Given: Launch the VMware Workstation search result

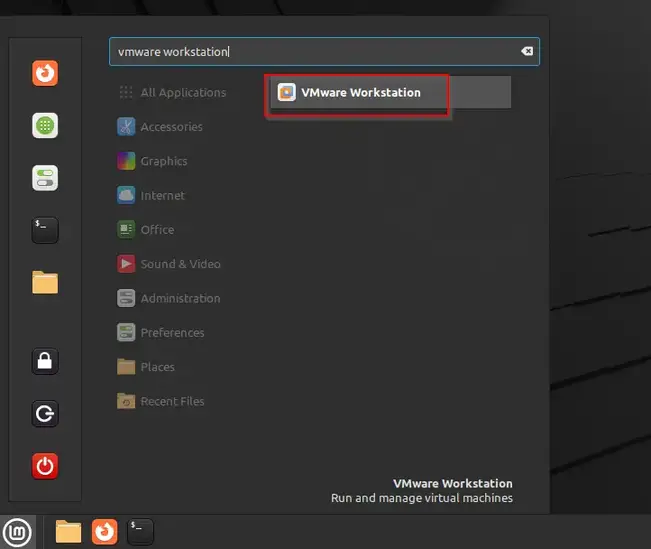Looking at the screenshot, I should tap(391, 92).
